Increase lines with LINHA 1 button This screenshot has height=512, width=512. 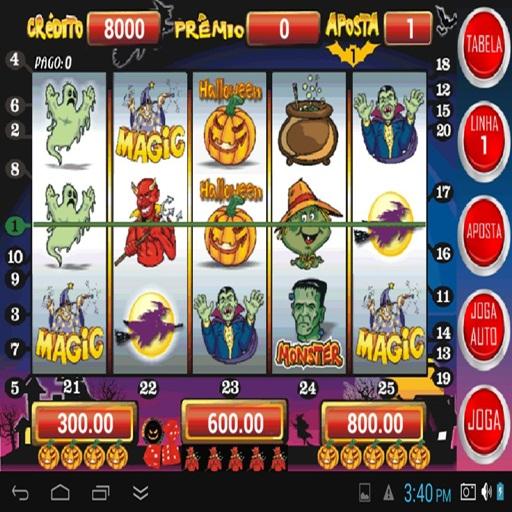tap(484, 137)
